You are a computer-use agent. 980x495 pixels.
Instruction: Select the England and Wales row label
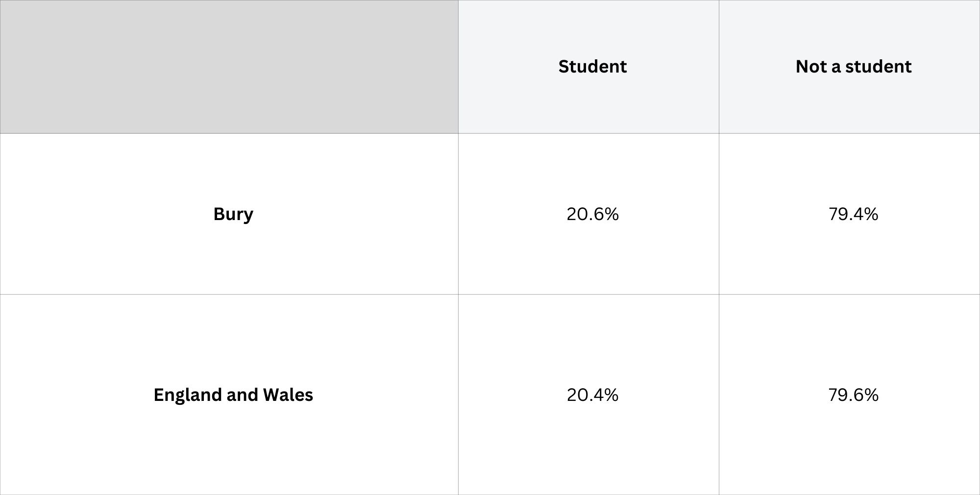pyautogui.click(x=233, y=395)
